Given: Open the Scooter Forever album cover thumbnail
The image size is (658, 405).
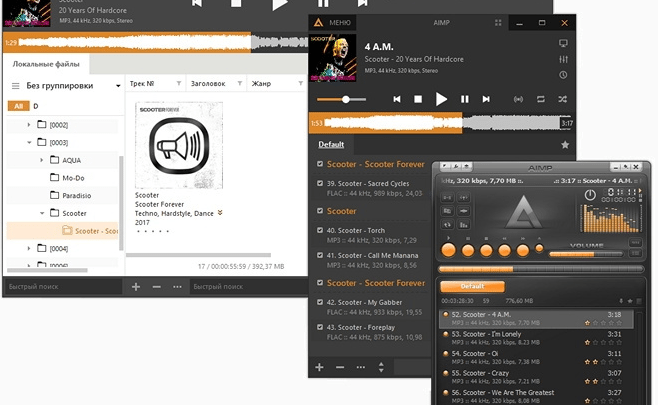Looking at the screenshot, I should (x=179, y=146).
